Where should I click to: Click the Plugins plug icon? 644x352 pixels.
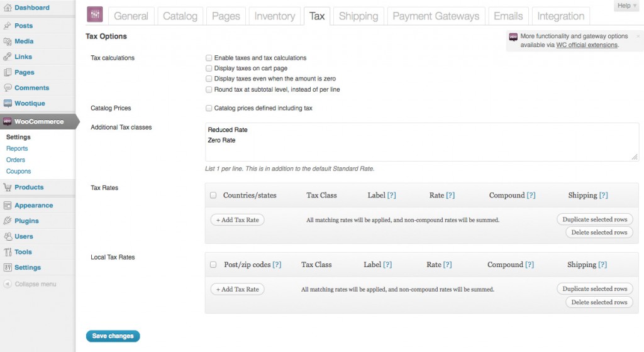8,221
